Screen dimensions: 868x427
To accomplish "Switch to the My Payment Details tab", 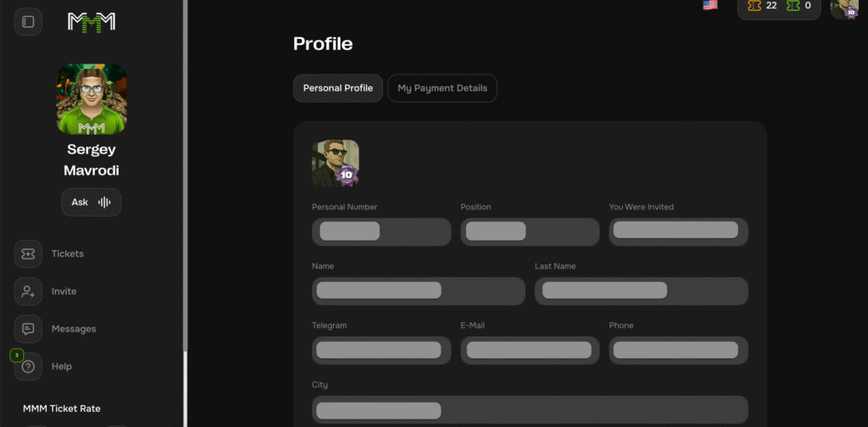I will tap(442, 88).
